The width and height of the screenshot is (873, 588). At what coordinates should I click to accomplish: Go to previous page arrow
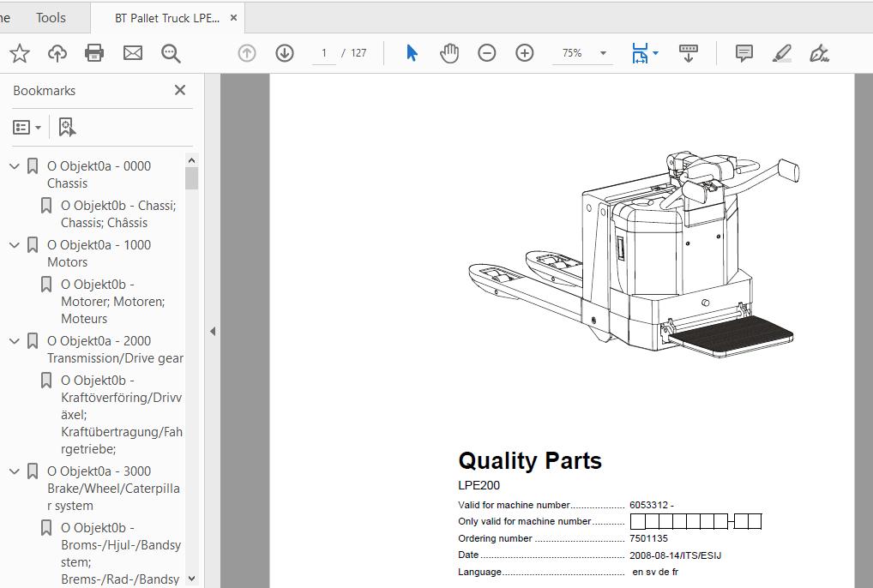point(247,53)
